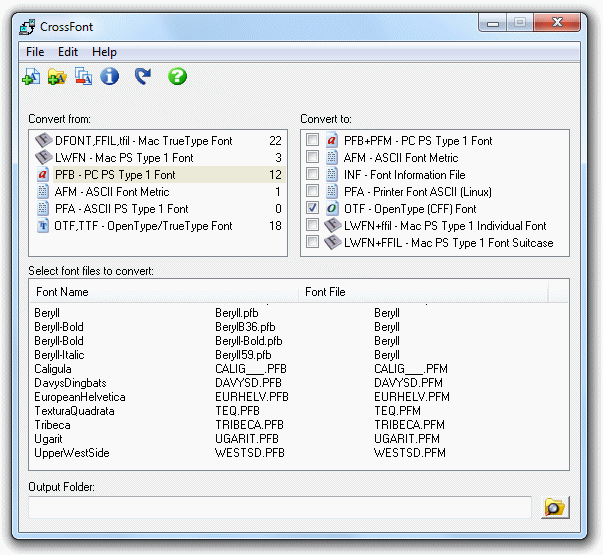Click into the Output Folder text field
The image size is (603, 555).
280,507
